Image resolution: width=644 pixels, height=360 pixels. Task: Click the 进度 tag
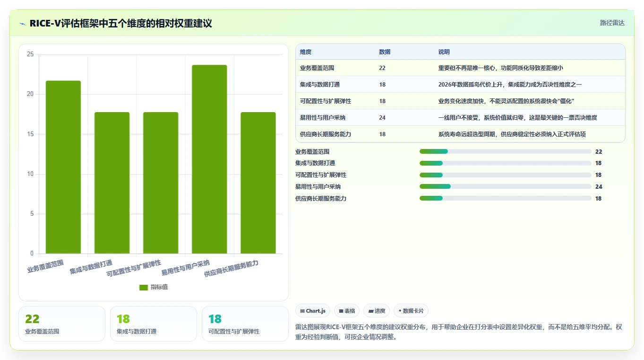[377, 311]
